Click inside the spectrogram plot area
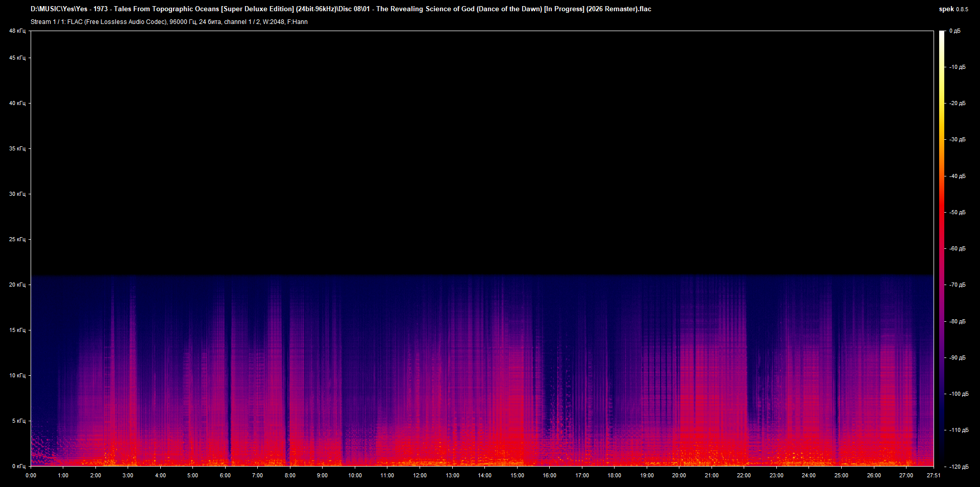The height and width of the screenshot is (487, 980). click(x=482, y=248)
